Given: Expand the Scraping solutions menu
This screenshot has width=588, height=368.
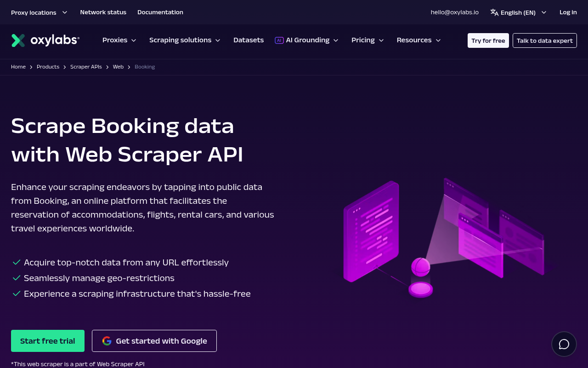Looking at the screenshot, I should (x=185, y=40).
